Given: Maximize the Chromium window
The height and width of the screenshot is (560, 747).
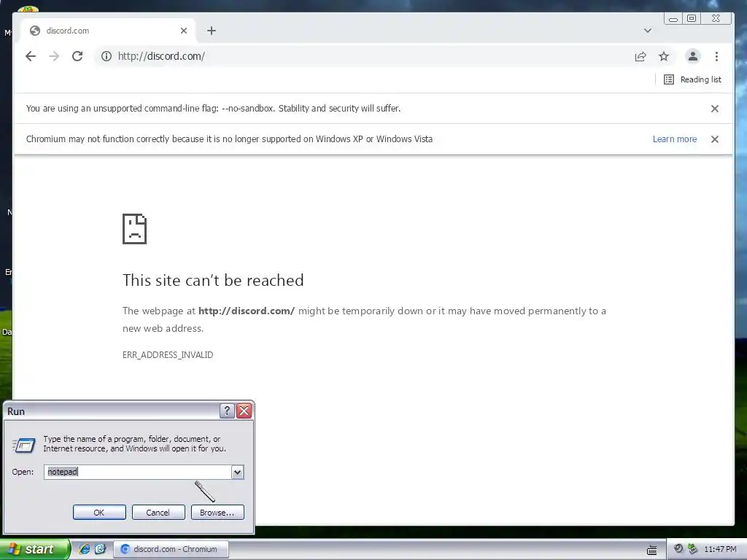Looking at the screenshot, I should (692, 18).
